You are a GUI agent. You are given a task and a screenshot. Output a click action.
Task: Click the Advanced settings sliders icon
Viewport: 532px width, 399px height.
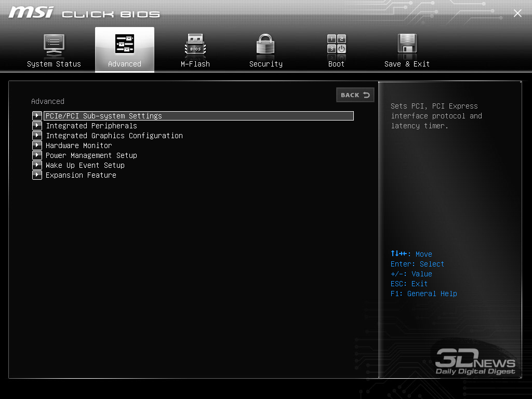(125, 44)
